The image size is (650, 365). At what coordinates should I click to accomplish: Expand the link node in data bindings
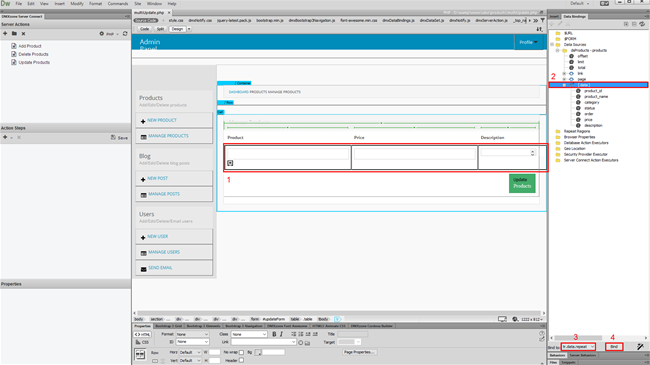click(x=564, y=73)
